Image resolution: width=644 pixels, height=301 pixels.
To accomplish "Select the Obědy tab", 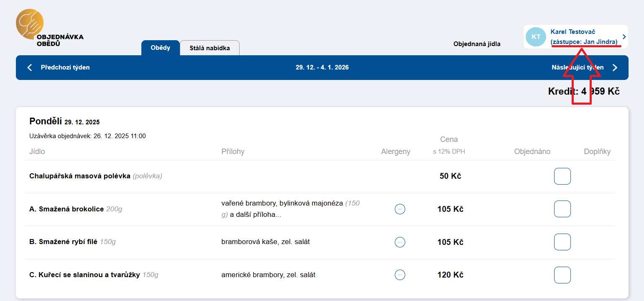I will 161,48.
